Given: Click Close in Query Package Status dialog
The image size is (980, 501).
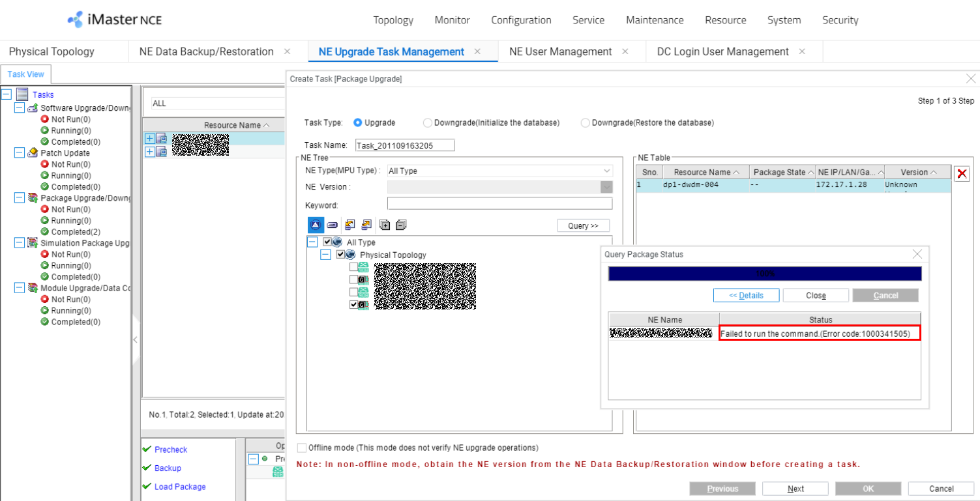Looking at the screenshot, I should pyautogui.click(x=816, y=295).
